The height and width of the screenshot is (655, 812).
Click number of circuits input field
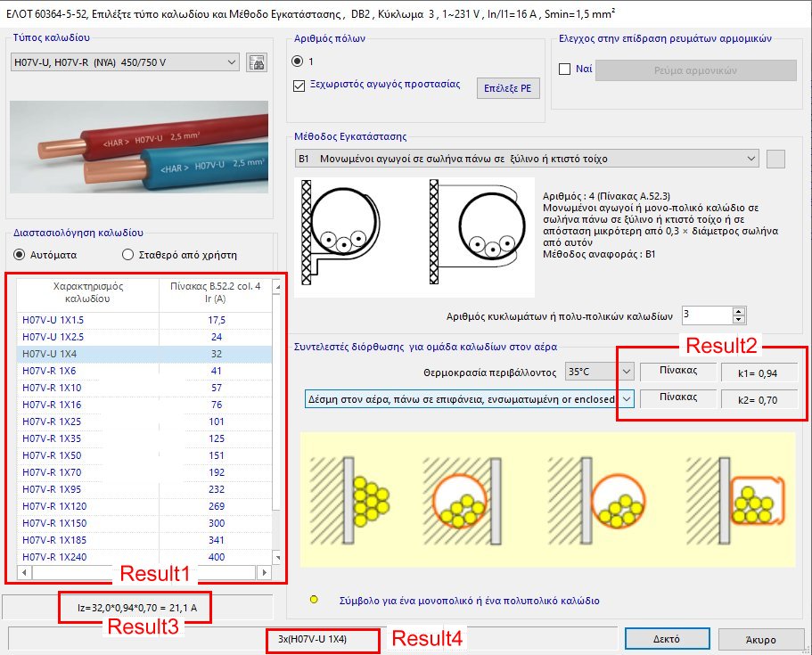(708, 315)
